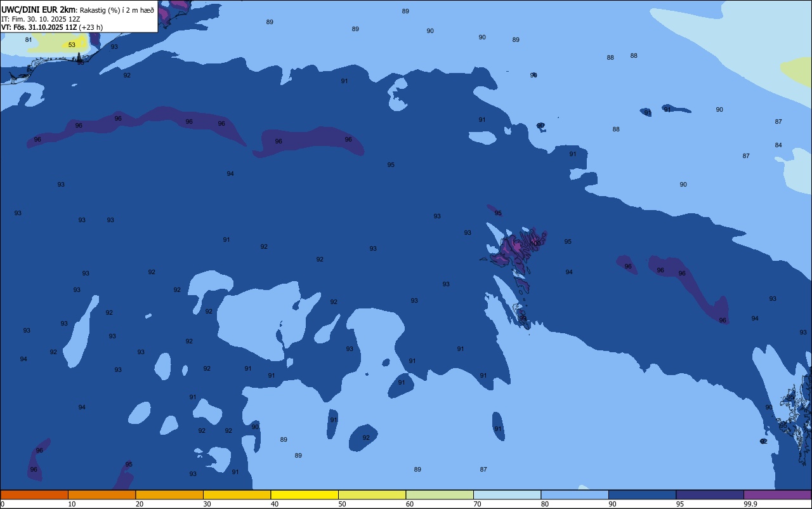
Task: Select the dark orange 0–10 legend swatch
Action: [34, 494]
